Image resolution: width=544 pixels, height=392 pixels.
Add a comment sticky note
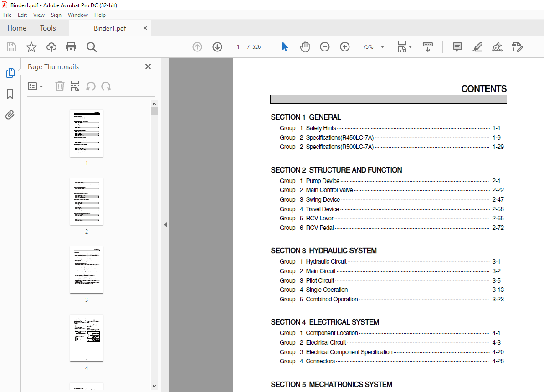[x=457, y=47]
